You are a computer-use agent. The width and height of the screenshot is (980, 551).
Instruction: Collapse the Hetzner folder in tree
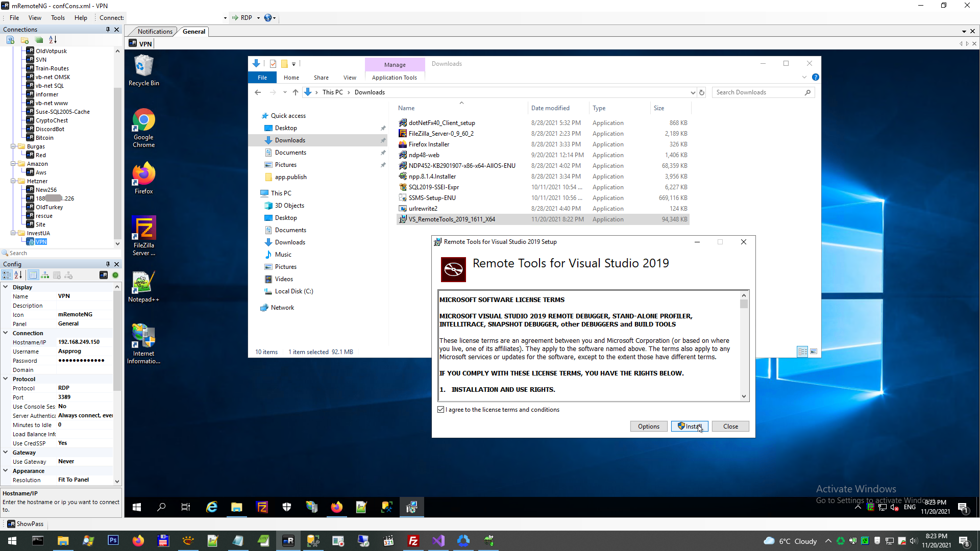[x=13, y=181]
